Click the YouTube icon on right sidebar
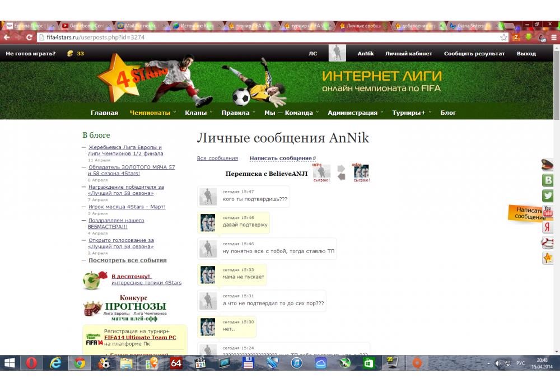This screenshot has height=392, width=560. click(548, 211)
